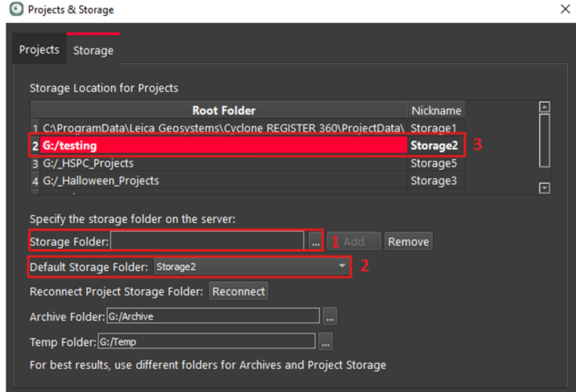This screenshot has height=392, width=576.
Task: Select the Storage tab
Action: (x=93, y=51)
